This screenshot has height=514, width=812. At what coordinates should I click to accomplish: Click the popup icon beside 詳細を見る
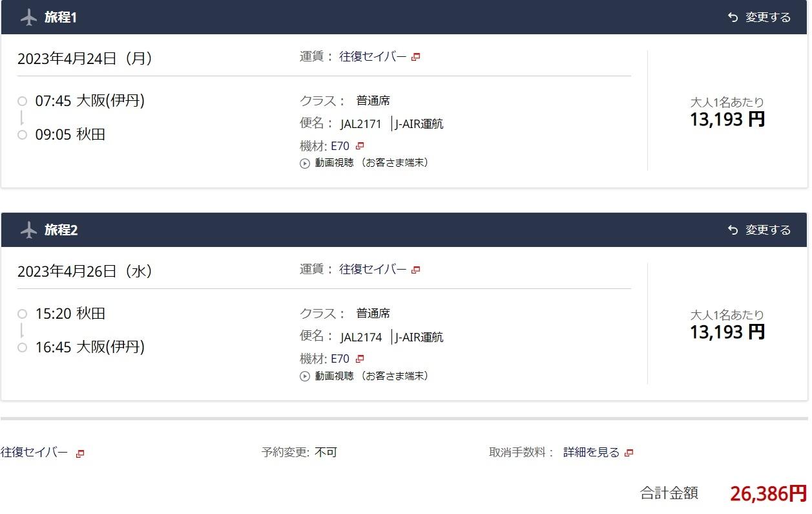629,453
